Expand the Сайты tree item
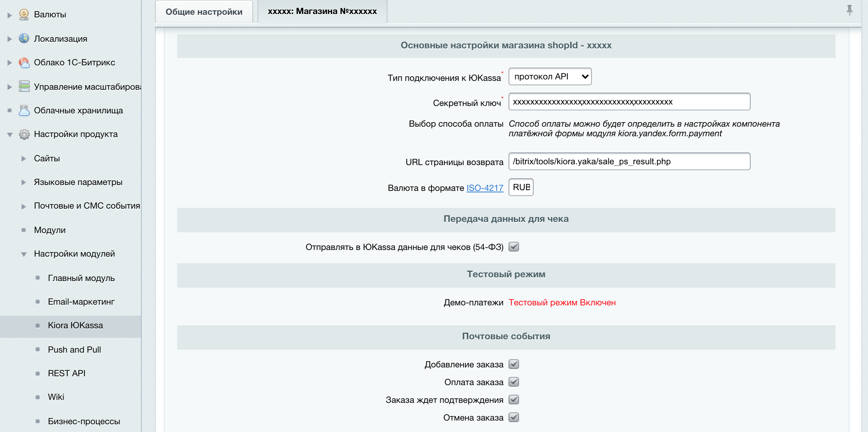The height and width of the screenshot is (432, 868). click(x=24, y=158)
